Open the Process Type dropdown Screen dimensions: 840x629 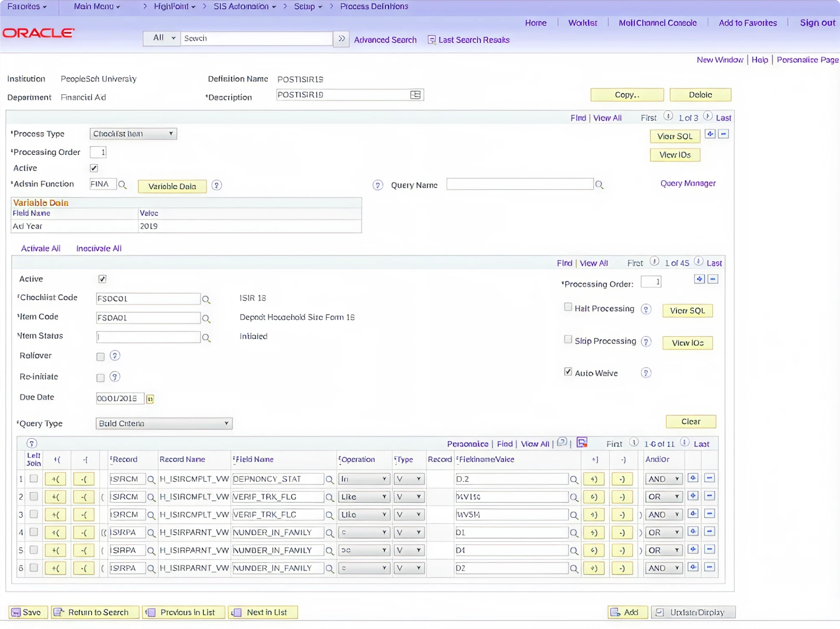[x=133, y=133]
